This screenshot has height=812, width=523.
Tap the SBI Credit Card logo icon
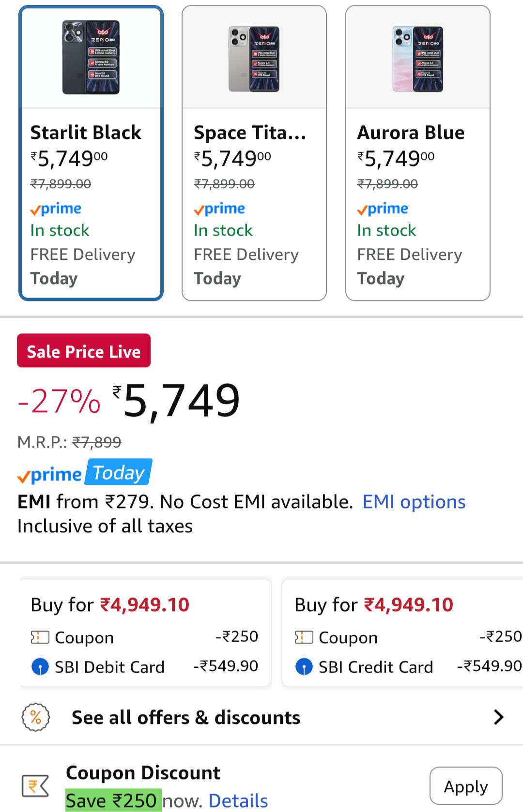click(x=304, y=667)
